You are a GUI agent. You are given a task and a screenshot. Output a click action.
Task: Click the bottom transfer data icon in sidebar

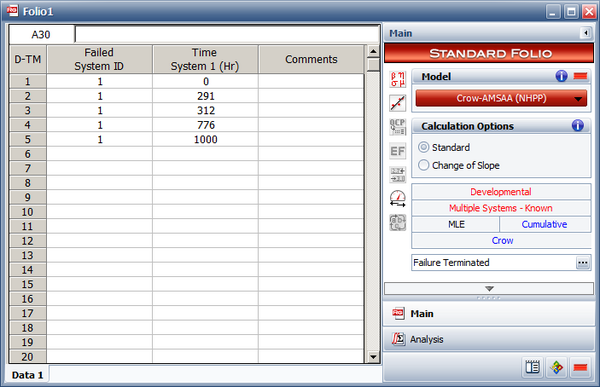coord(398,222)
